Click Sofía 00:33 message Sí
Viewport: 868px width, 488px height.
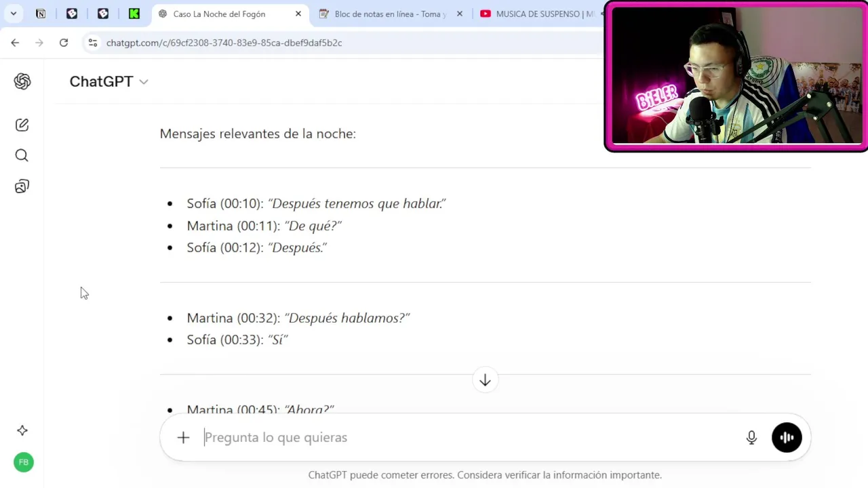pos(237,340)
